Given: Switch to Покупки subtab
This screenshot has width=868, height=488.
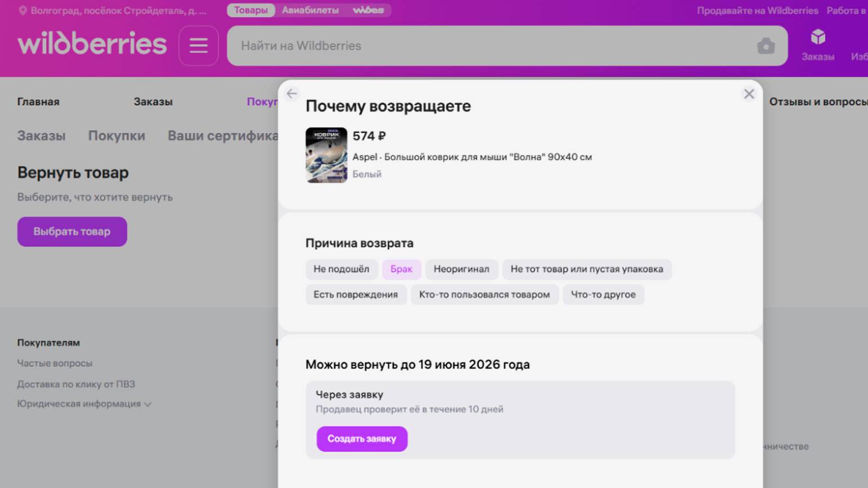Looking at the screenshot, I should coord(117,136).
